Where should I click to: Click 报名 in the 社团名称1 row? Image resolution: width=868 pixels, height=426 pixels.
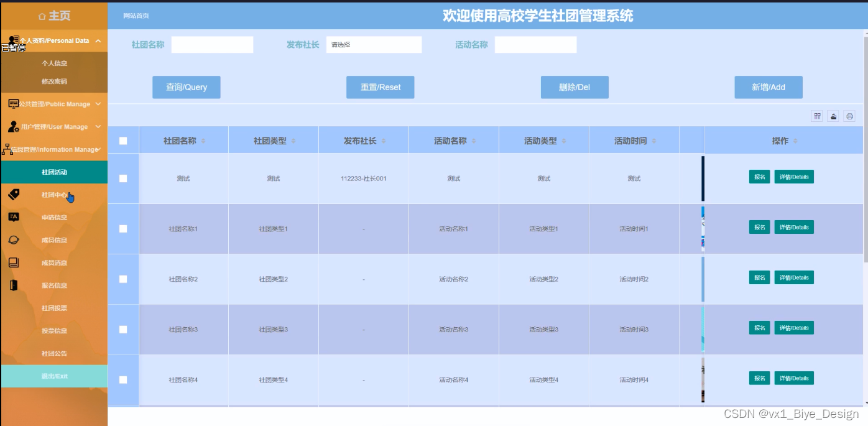tap(760, 228)
